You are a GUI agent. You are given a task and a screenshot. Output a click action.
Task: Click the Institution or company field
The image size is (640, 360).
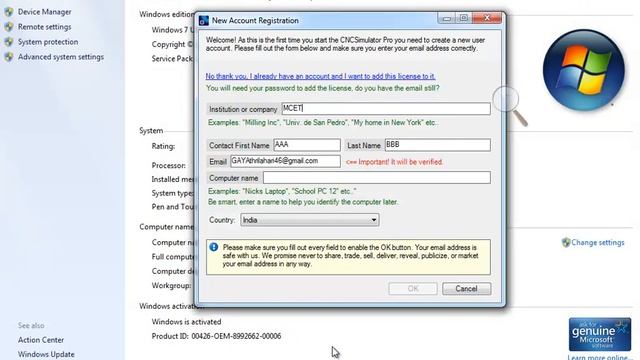pyautogui.click(x=386, y=109)
